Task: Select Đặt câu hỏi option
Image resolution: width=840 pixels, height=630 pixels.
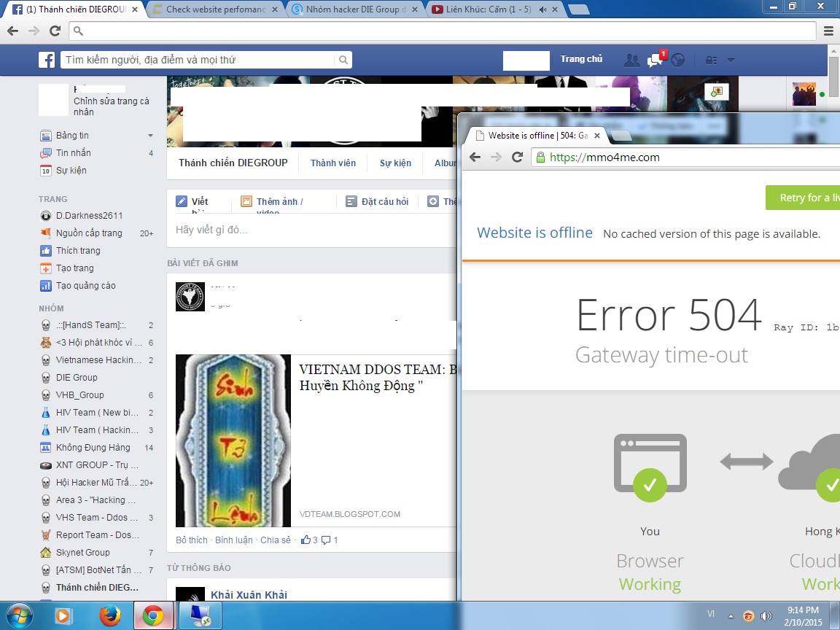Action: click(x=377, y=202)
